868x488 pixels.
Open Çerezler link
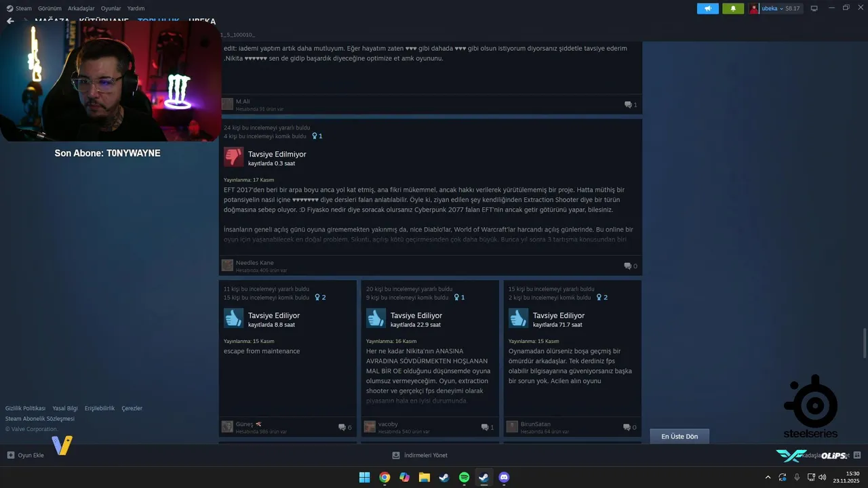point(132,408)
